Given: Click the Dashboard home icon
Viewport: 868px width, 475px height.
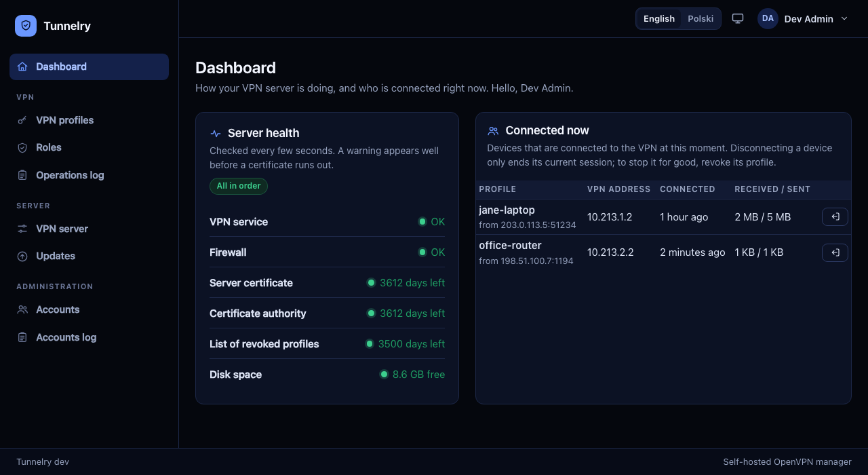Looking at the screenshot, I should (22, 66).
